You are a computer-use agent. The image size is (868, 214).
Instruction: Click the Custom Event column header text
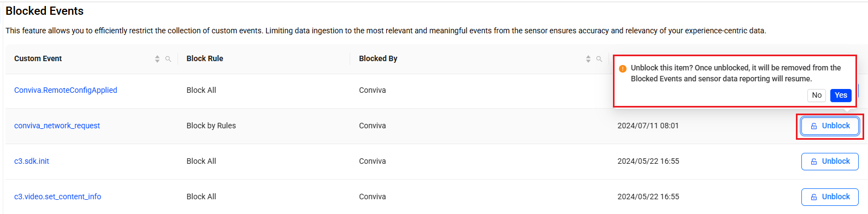coord(38,58)
